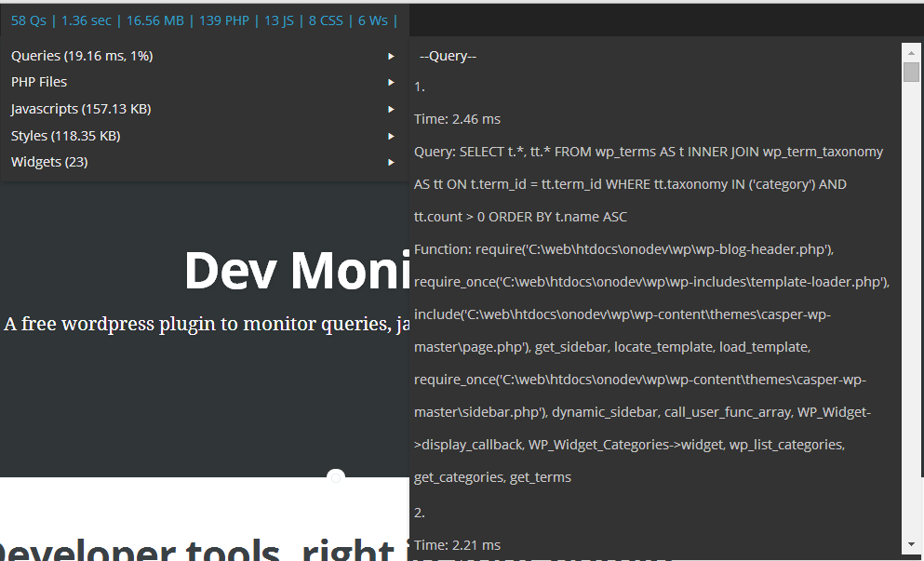924x561 pixels.
Task: Open the 8 CSS styles counter
Action: 326,20
